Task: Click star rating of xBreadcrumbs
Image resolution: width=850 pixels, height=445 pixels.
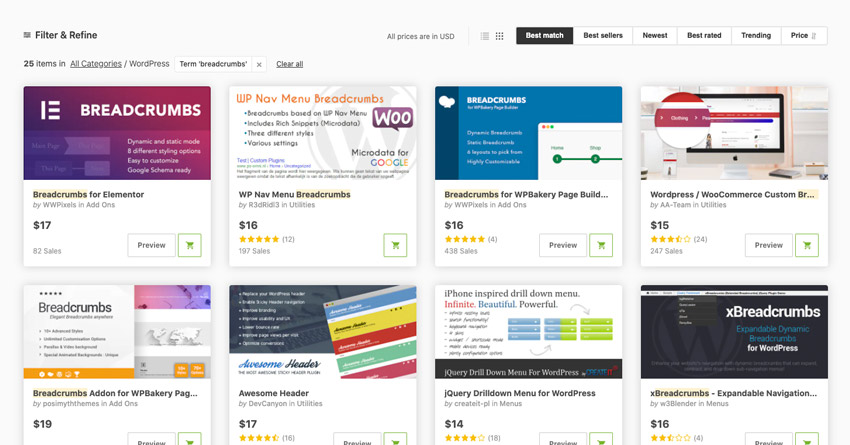Action: pos(671,438)
